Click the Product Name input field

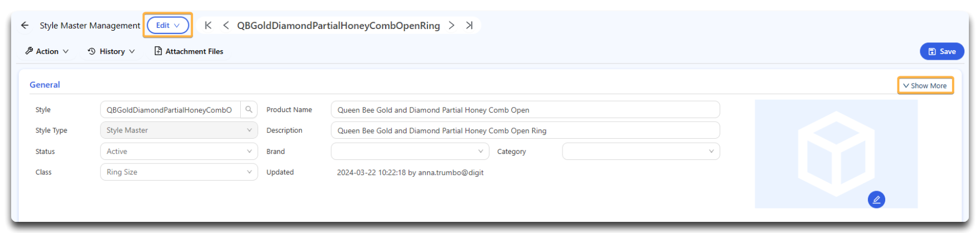(525, 110)
